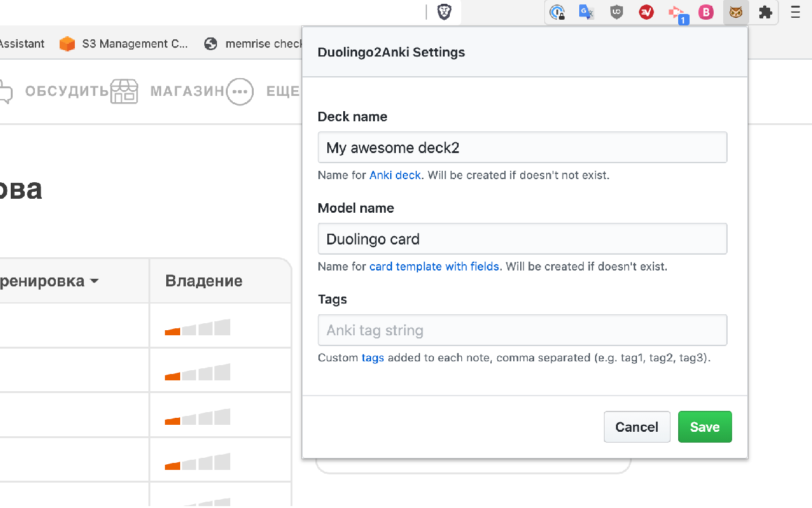Focus the Anki tag string field
This screenshot has height=508, width=812.
[x=522, y=330]
